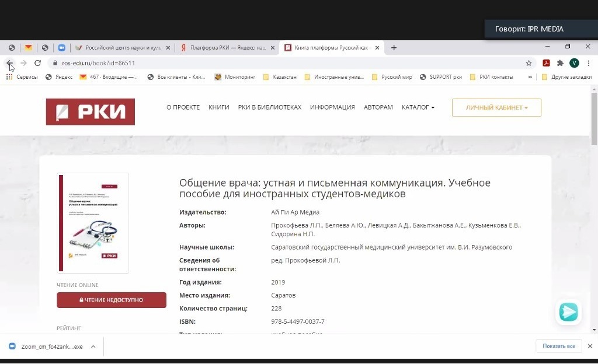
Task: Open the Русский мир bookmarks folder
Action: [392, 77]
